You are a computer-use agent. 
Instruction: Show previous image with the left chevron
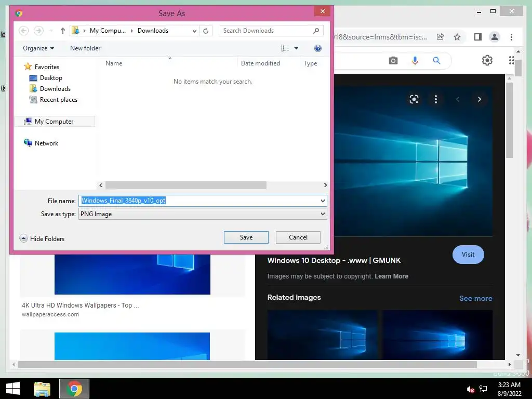458,99
